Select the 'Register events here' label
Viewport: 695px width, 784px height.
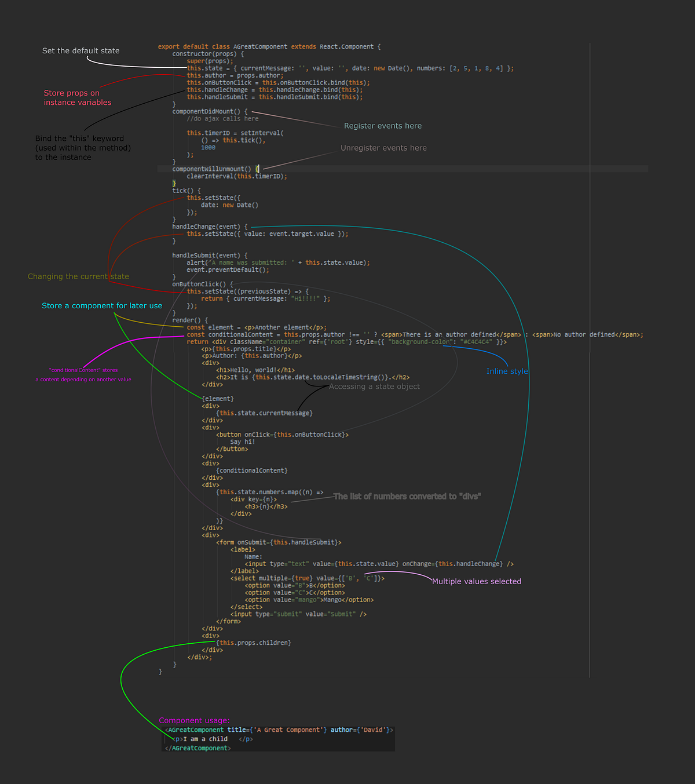[x=383, y=126]
